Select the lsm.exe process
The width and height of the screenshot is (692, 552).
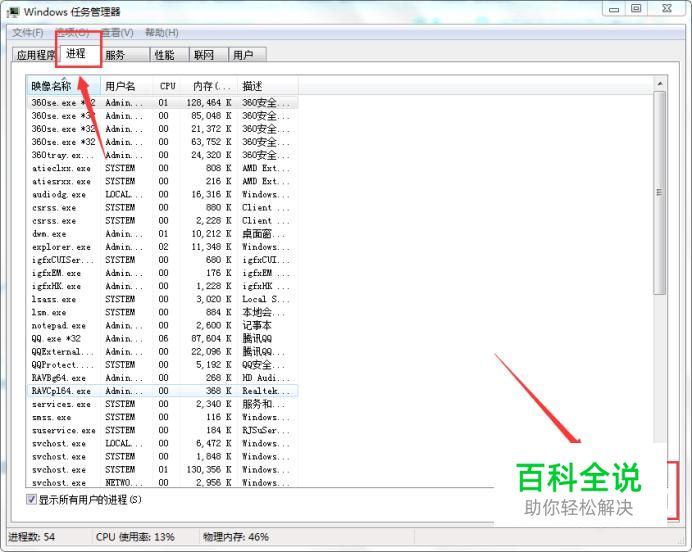(162, 312)
